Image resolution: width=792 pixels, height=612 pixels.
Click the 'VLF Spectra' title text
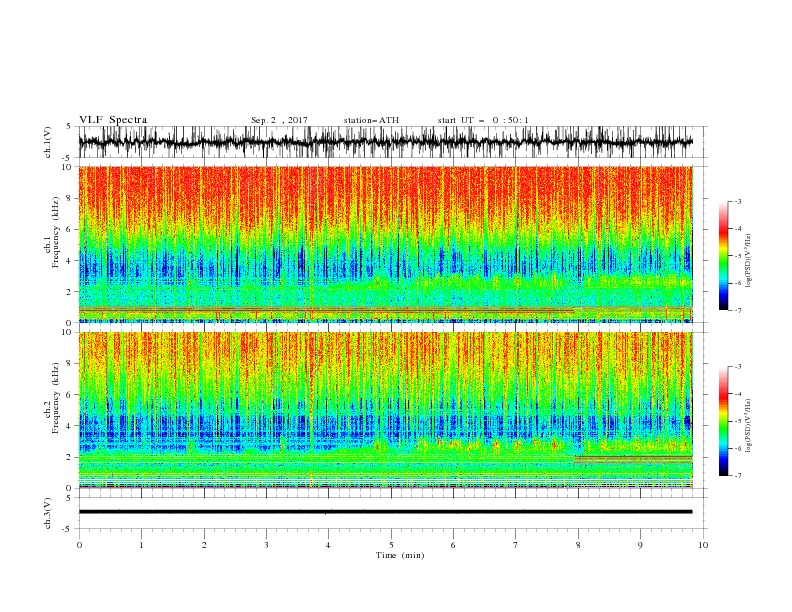(x=113, y=120)
